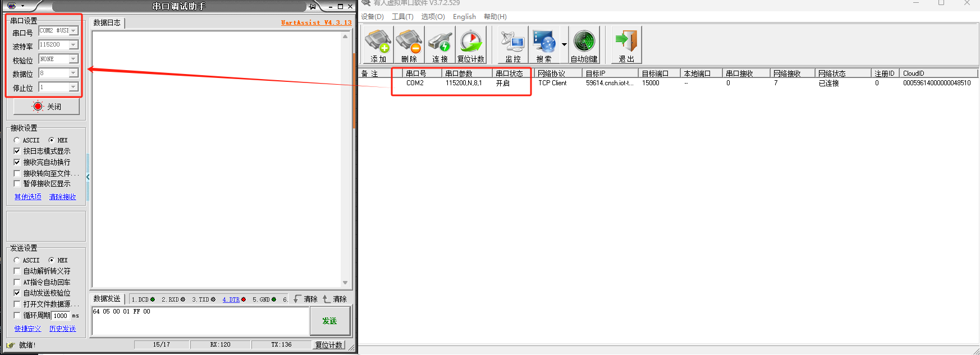Open the 波特率 115200 dropdown
The image size is (980, 355).
pos(74,45)
